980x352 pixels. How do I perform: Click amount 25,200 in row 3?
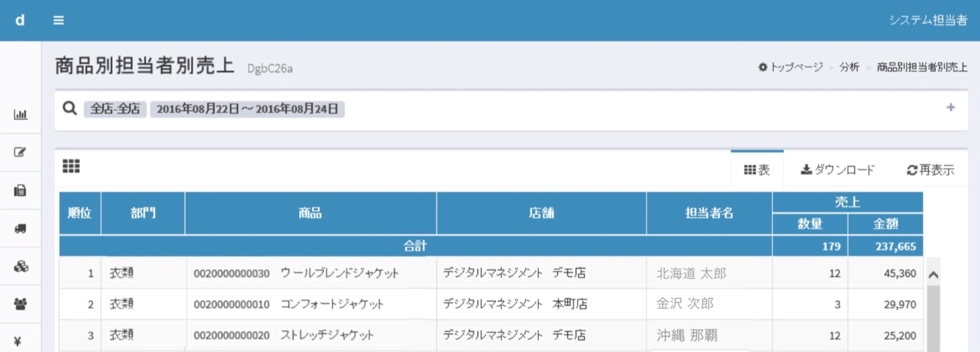coord(900,336)
